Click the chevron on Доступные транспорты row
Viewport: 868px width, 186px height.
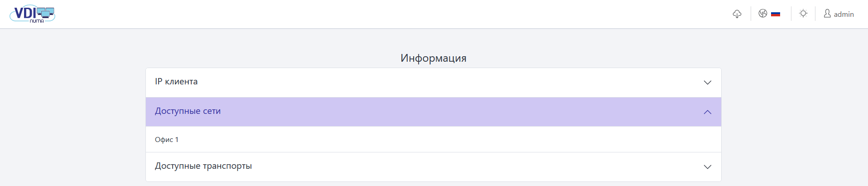point(707,167)
